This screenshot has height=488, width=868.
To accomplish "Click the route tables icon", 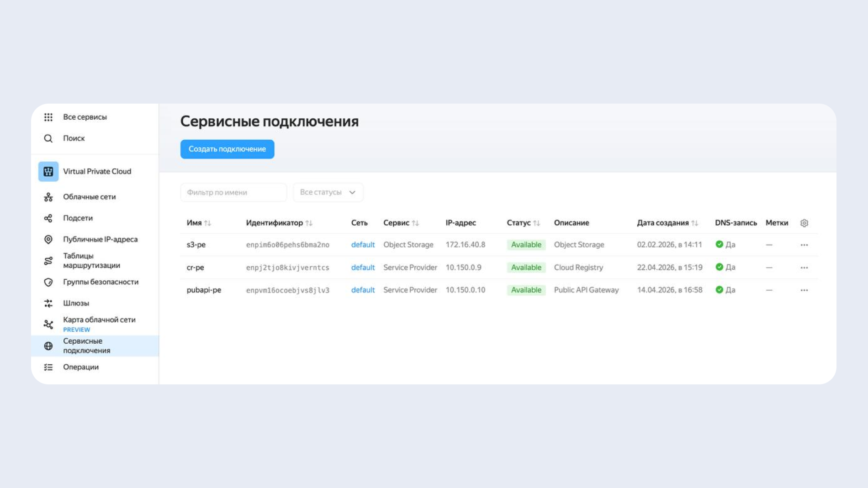I will pos(48,261).
